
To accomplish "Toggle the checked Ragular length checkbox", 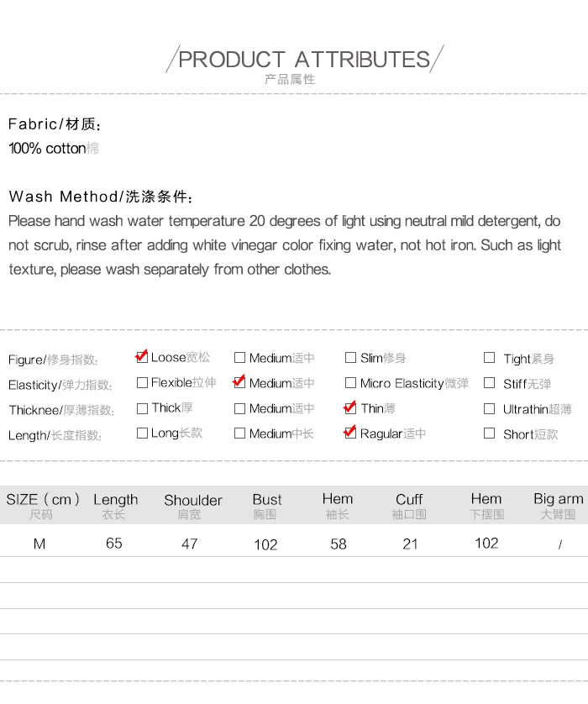I will [350, 433].
